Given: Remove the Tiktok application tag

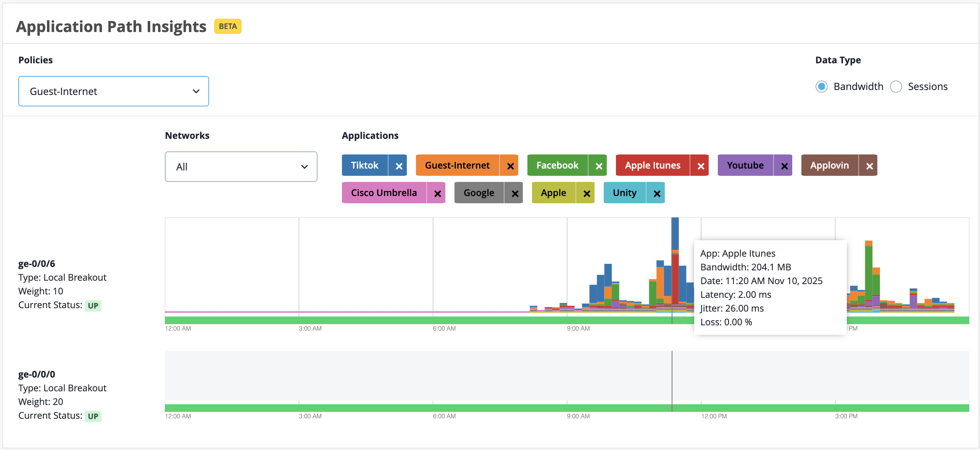Looking at the screenshot, I should [x=399, y=166].
